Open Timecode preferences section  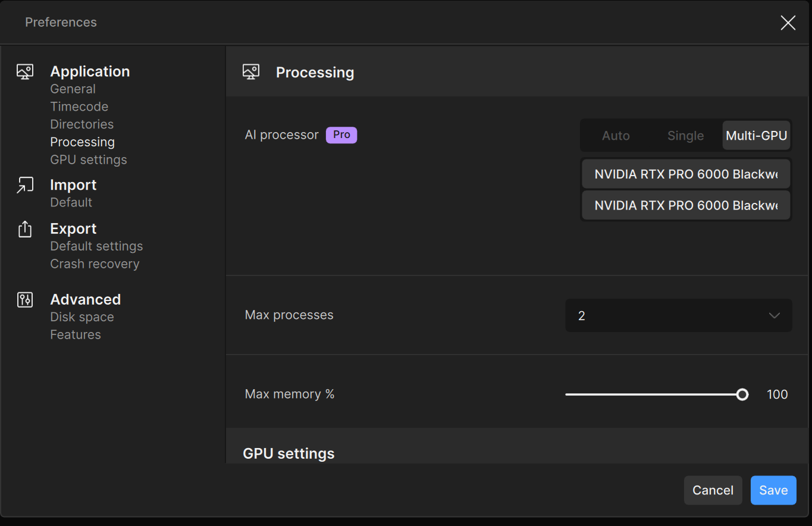tap(79, 107)
